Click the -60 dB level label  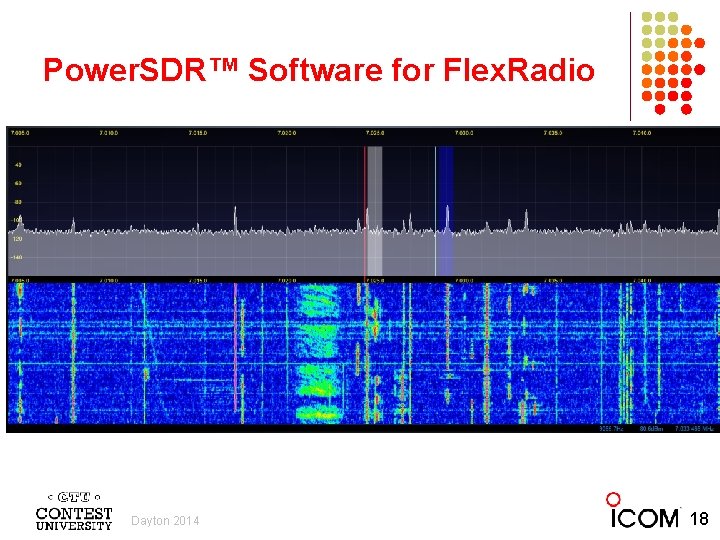tap(18, 183)
